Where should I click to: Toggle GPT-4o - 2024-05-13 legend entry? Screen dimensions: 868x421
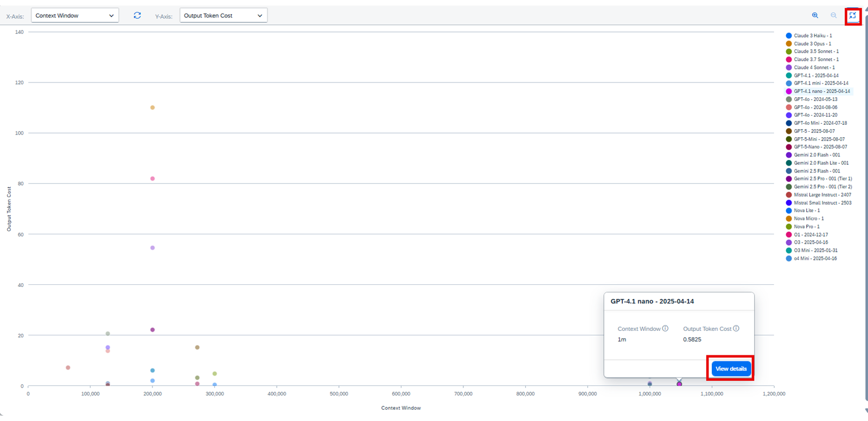(812, 99)
